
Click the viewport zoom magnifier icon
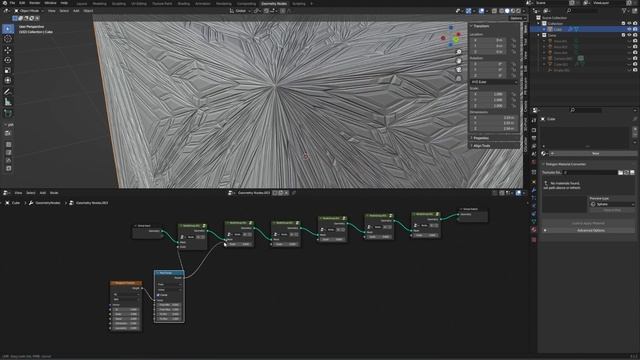(x=459, y=52)
